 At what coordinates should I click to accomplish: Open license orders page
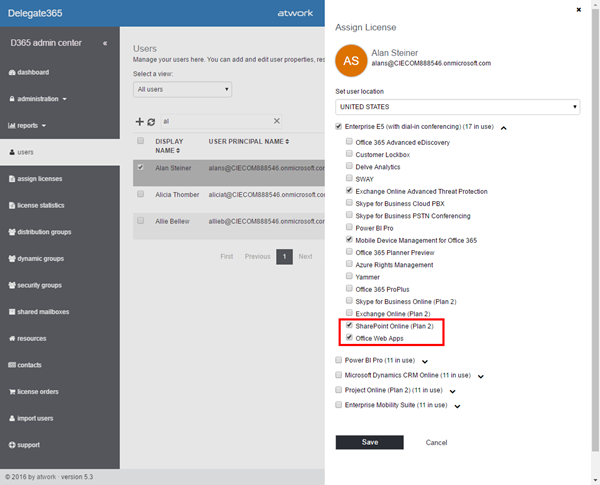(34, 392)
